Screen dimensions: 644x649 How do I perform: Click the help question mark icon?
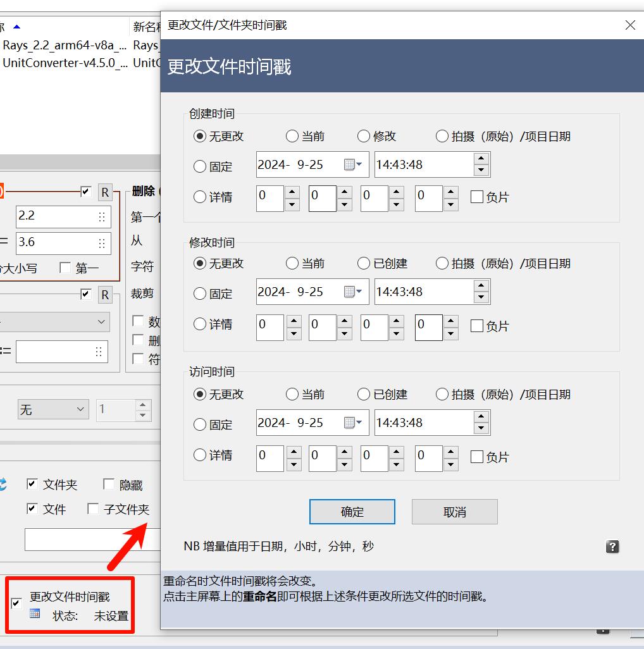coord(612,547)
